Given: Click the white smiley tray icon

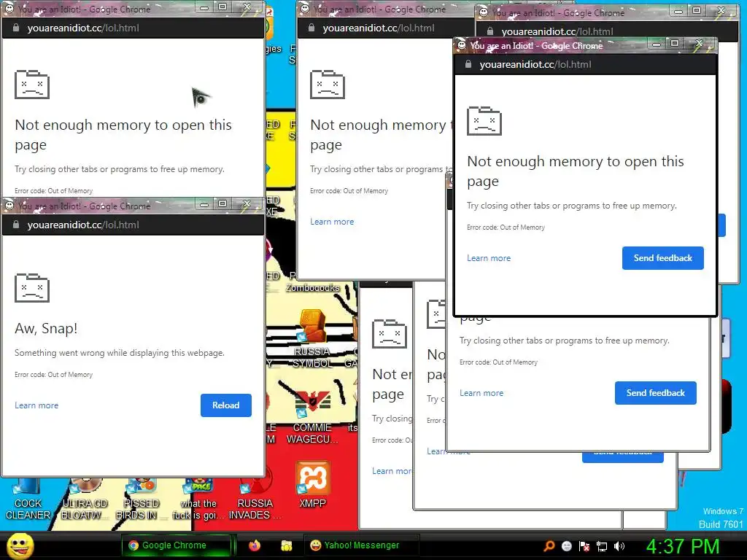Looking at the screenshot, I should click(x=566, y=546).
